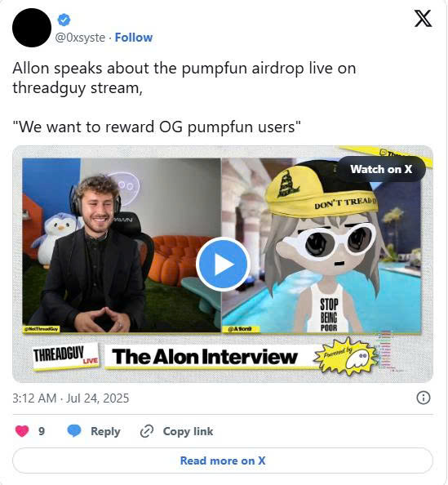Open the 3:12 AM Jul 24, 2025 timestamp
448x485 pixels.
pos(70,398)
